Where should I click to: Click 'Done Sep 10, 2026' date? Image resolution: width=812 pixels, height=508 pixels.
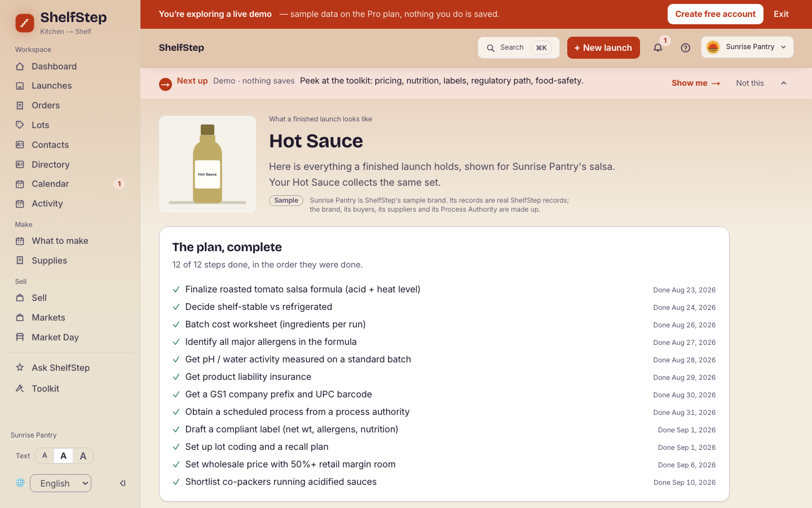click(685, 483)
